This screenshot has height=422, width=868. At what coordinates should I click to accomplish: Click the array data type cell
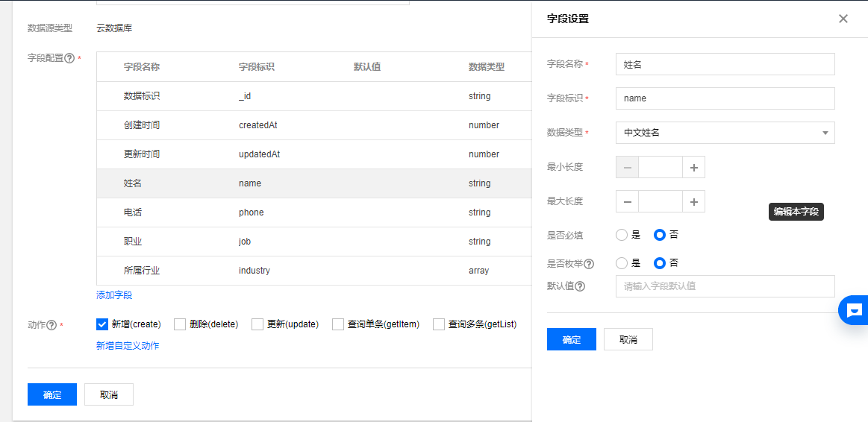pos(479,271)
